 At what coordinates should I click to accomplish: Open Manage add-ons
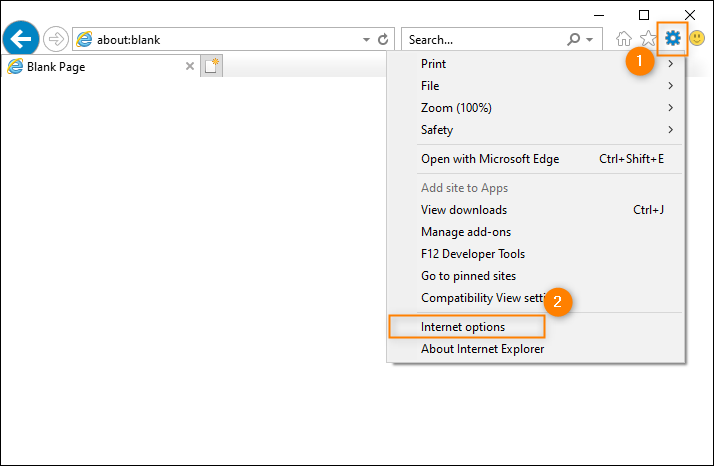pos(536,232)
